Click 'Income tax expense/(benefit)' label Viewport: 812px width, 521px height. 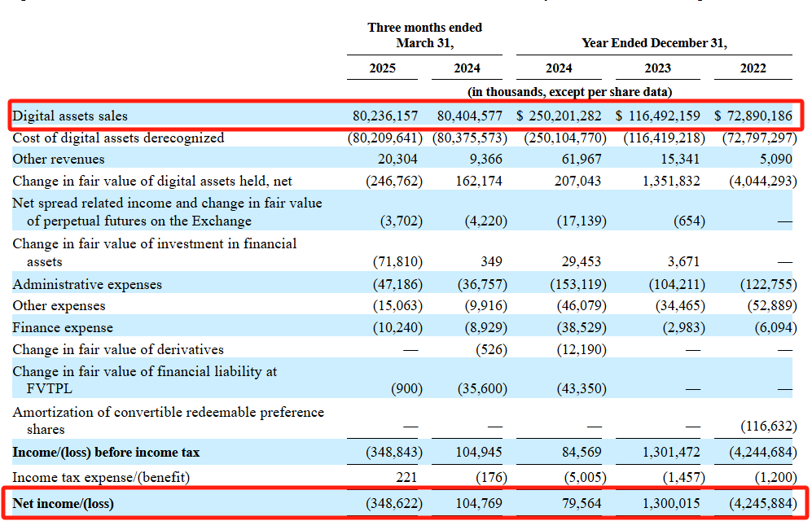point(101,476)
